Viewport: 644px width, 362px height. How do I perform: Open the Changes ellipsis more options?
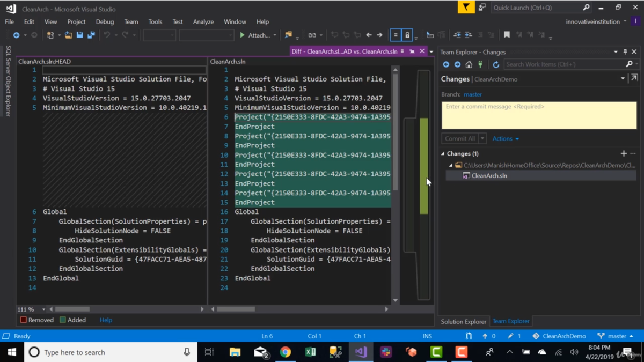[x=633, y=154]
